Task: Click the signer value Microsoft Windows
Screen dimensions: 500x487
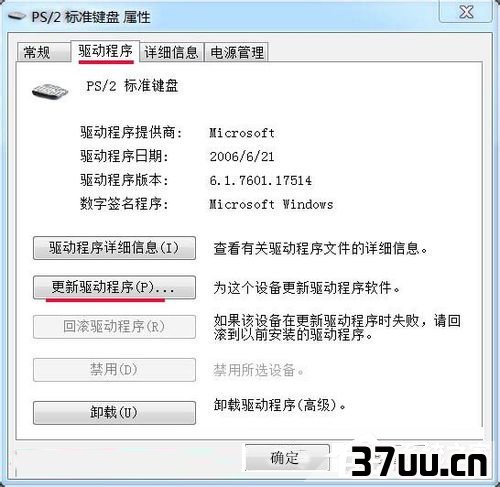Action: (271, 204)
